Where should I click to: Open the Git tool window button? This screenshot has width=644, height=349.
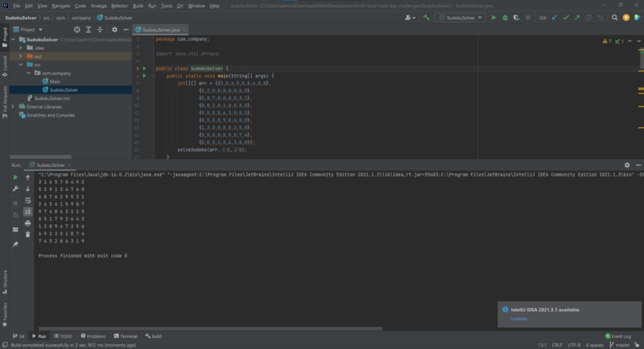click(x=18, y=336)
